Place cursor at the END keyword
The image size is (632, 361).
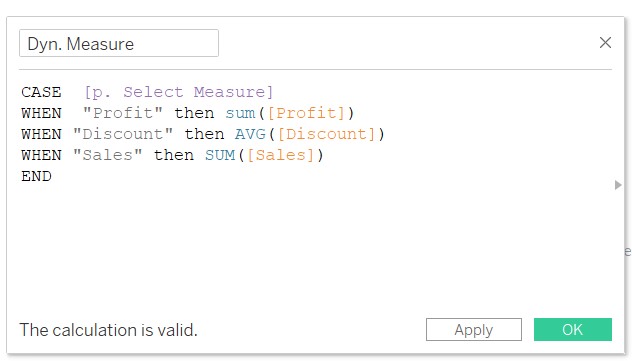tap(36, 176)
